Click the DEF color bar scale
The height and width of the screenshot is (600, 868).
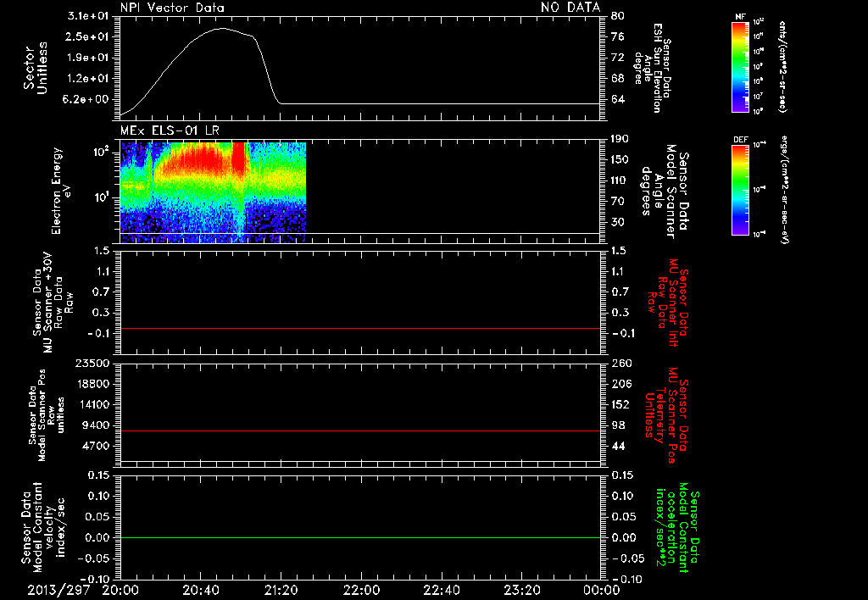click(740, 190)
